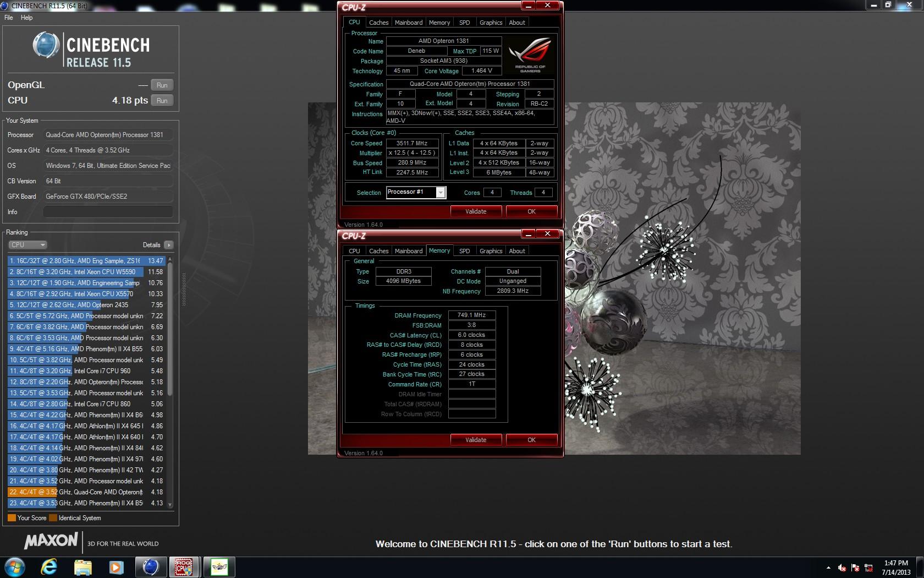Open Graphics tab in lower CPU-Z window

[491, 251]
